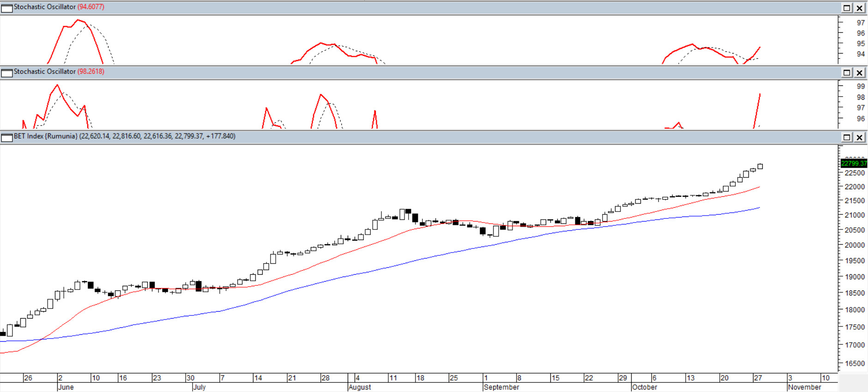The height and width of the screenshot is (392, 868).
Task: Maximize the Stochastic Oscillator (94.6077) pane
Action: pyautogui.click(x=847, y=8)
